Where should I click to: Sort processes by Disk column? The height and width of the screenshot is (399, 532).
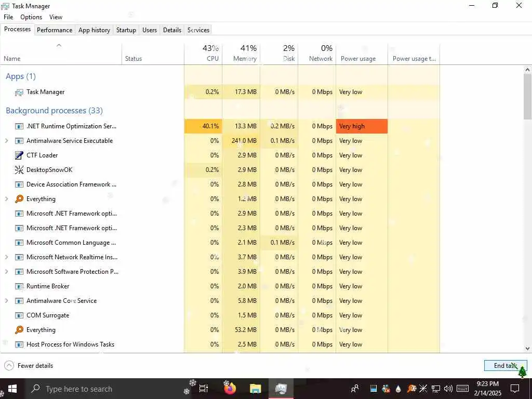pyautogui.click(x=279, y=54)
